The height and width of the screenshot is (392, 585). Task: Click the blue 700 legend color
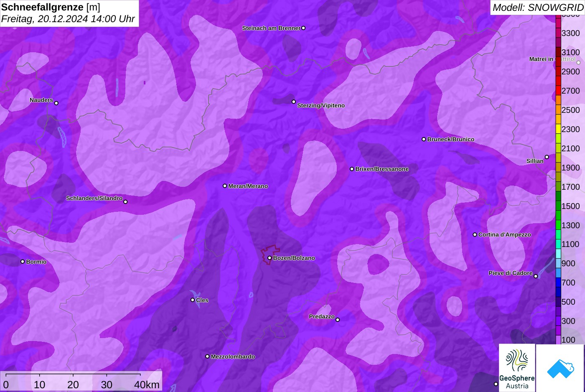pos(558,283)
